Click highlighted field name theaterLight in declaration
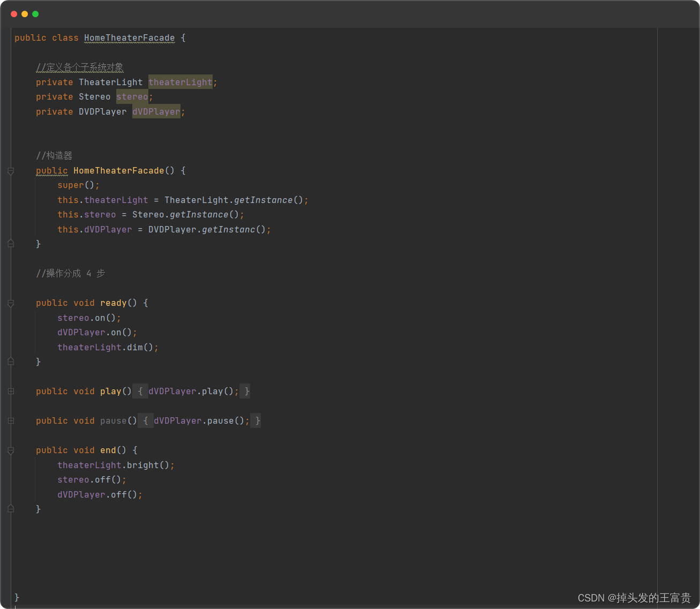Image resolution: width=700 pixels, height=609 pixels. [180, 82]
